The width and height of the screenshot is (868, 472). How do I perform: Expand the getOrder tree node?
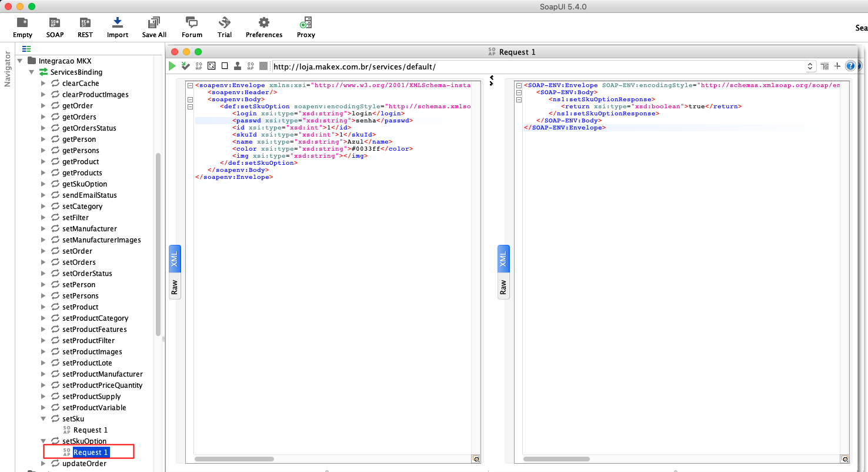click(44, 106)
